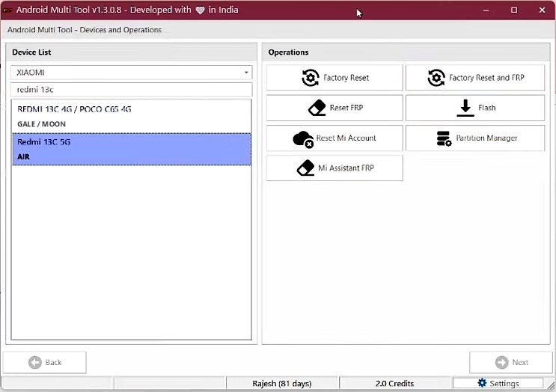
Task: Click the Flash download arrow icon
Action: (465, 108)
